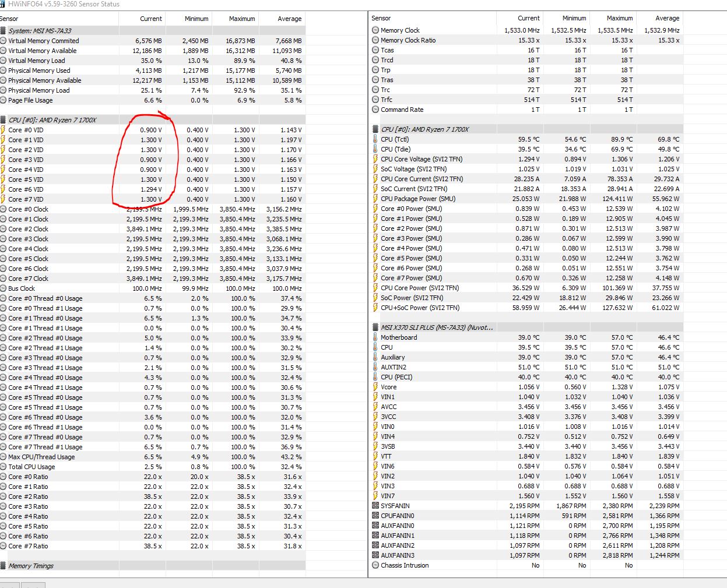
Task: Click the Sensor column header above System: MSI MS-7A33
Action: 59,19
